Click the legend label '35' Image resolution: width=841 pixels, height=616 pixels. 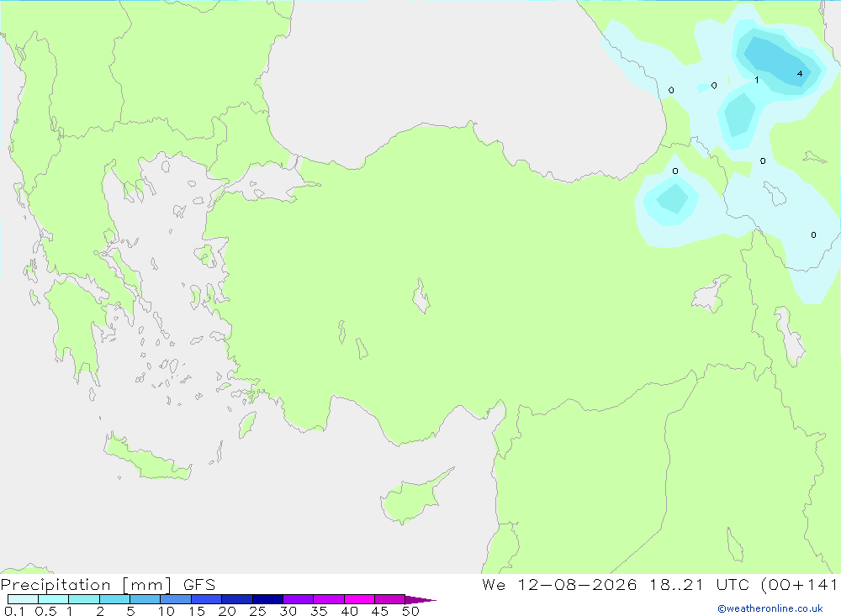pos(319,611)
